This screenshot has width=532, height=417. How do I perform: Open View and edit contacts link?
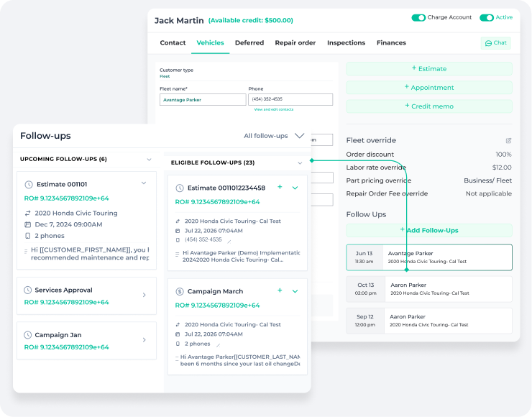274,109
